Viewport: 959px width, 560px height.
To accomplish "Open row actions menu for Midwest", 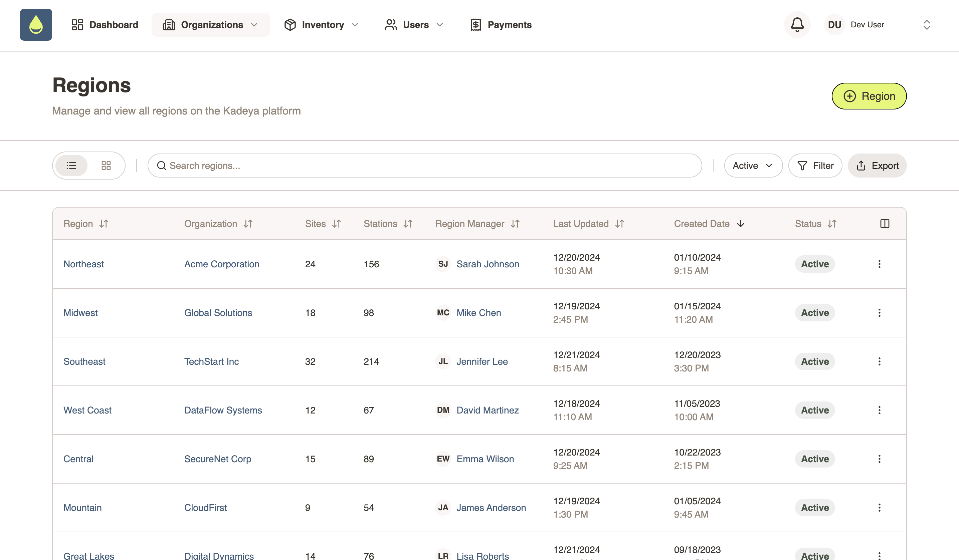I will pyautogui.click(x=879, y=313).
